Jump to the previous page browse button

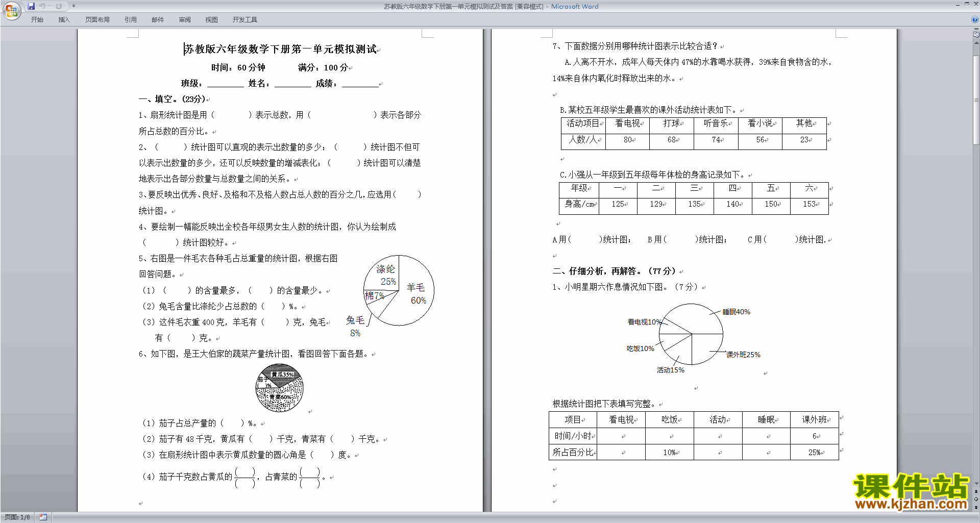tap(976, 491)
